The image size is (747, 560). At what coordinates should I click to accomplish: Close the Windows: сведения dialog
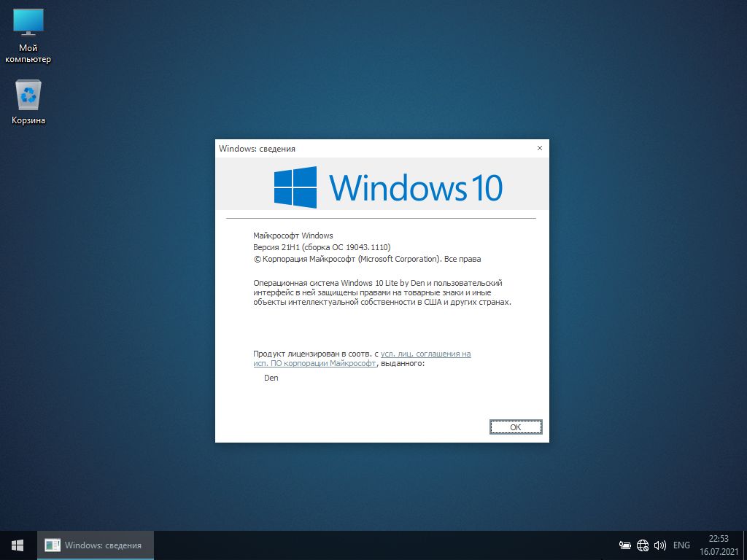[540, 148]
